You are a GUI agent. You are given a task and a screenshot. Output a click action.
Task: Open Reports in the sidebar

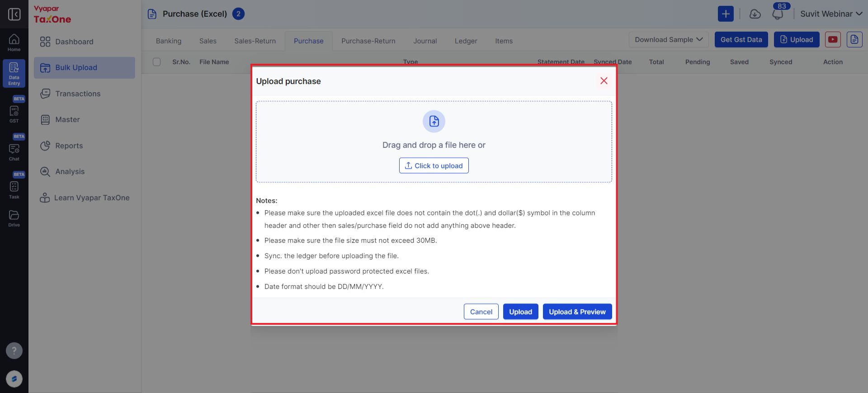coord(85,146)
